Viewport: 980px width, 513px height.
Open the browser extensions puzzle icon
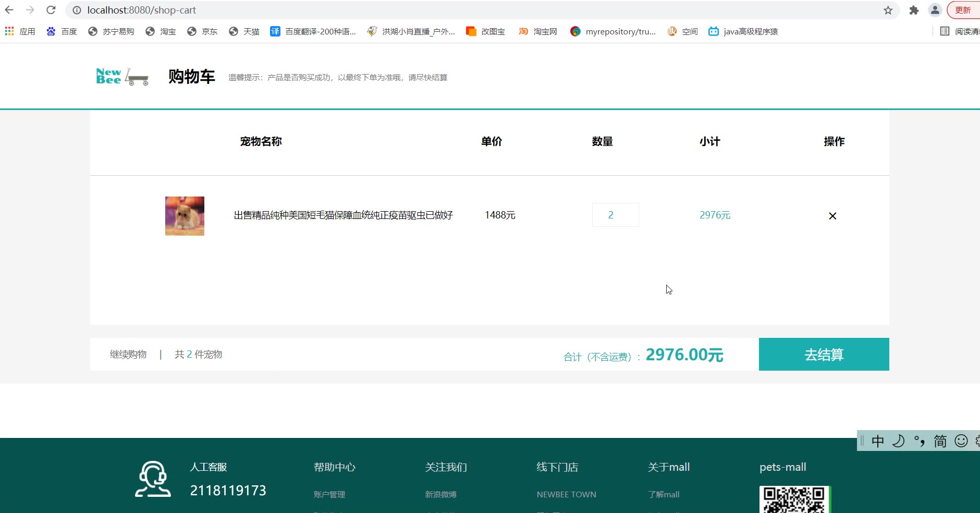914,10
